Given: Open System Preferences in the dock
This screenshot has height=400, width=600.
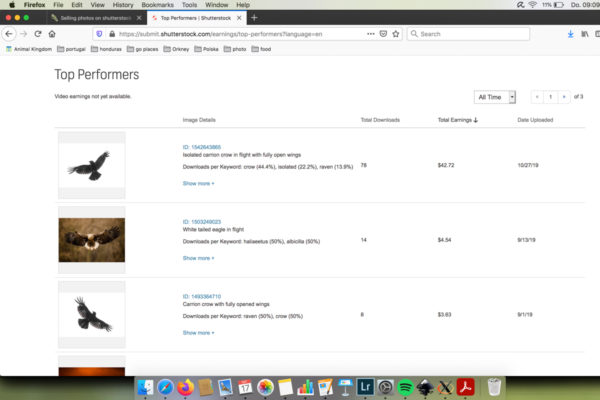Looking at the screenshot, I should click(385, 387).
